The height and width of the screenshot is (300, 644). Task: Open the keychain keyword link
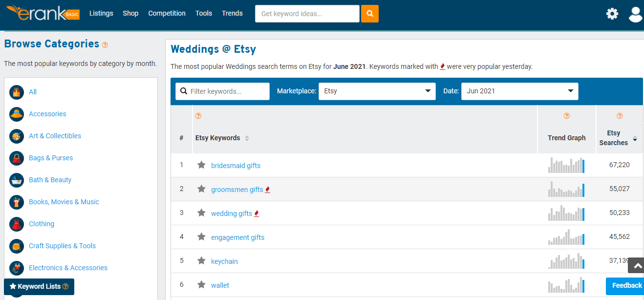tap(224, 261)
